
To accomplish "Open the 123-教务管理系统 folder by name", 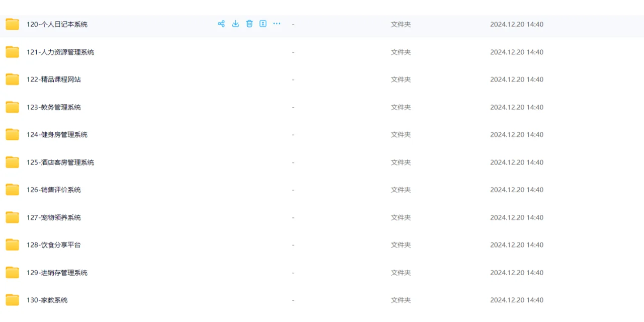I will click(53, 107).
